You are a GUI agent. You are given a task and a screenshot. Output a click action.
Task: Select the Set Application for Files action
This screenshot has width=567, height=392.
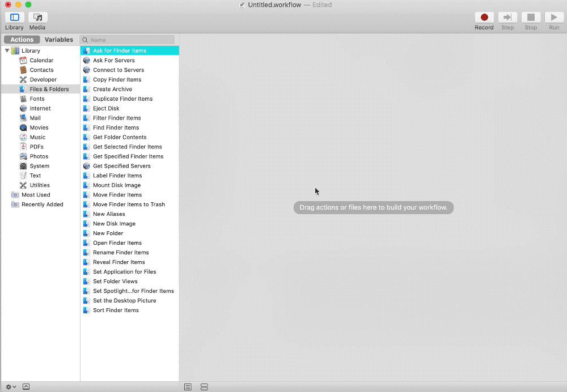[x=130, y=272]
